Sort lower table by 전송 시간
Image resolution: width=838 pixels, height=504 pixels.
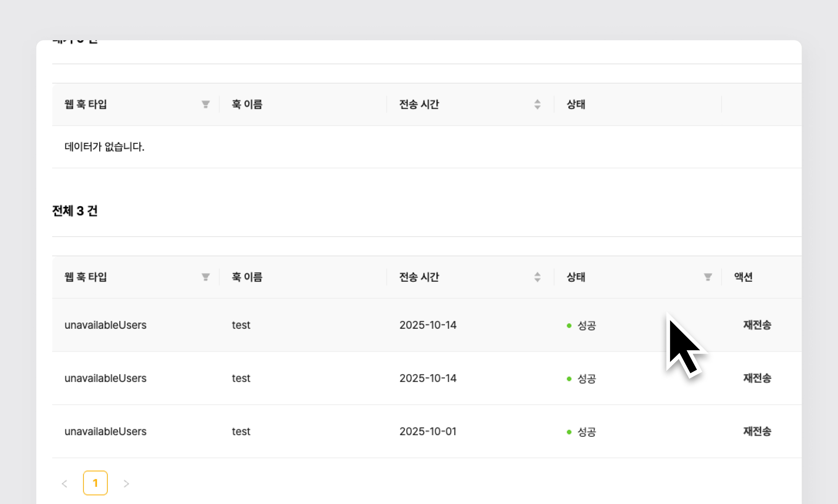tap(537, 277)
